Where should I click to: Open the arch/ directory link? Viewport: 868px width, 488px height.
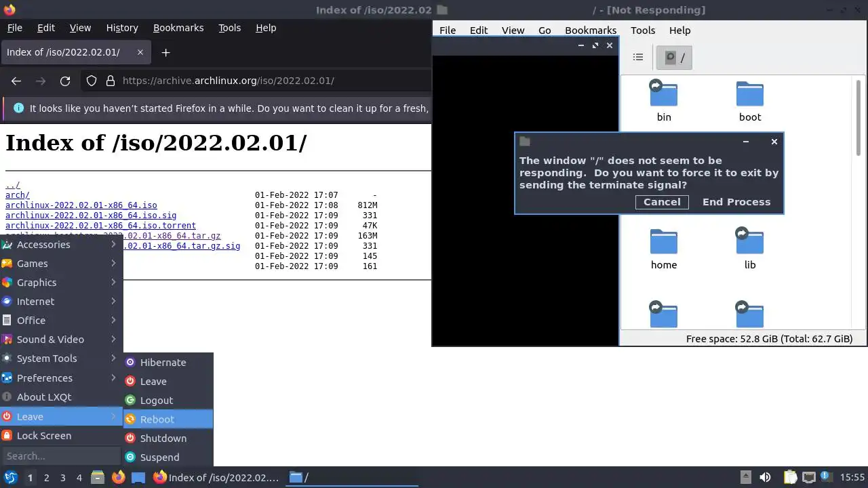pyautogui.click(x=18, y=195)
